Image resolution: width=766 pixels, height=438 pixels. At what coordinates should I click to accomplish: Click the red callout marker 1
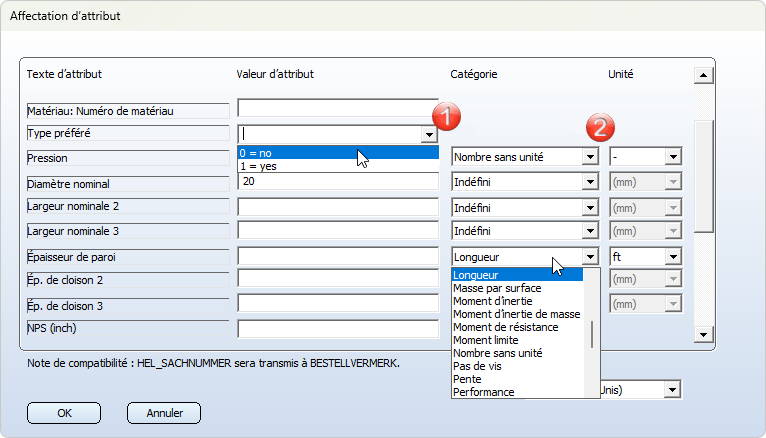coord(446,116)
